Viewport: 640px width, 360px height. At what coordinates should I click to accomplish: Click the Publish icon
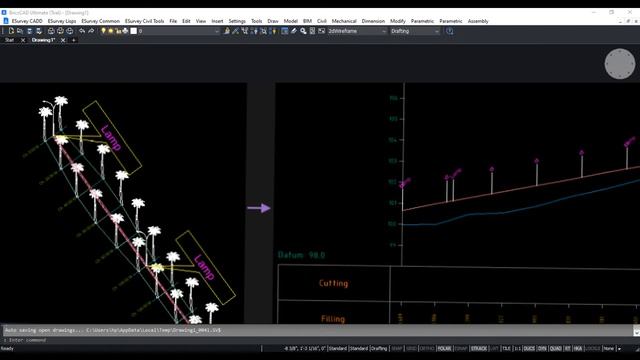click(69, 31)
